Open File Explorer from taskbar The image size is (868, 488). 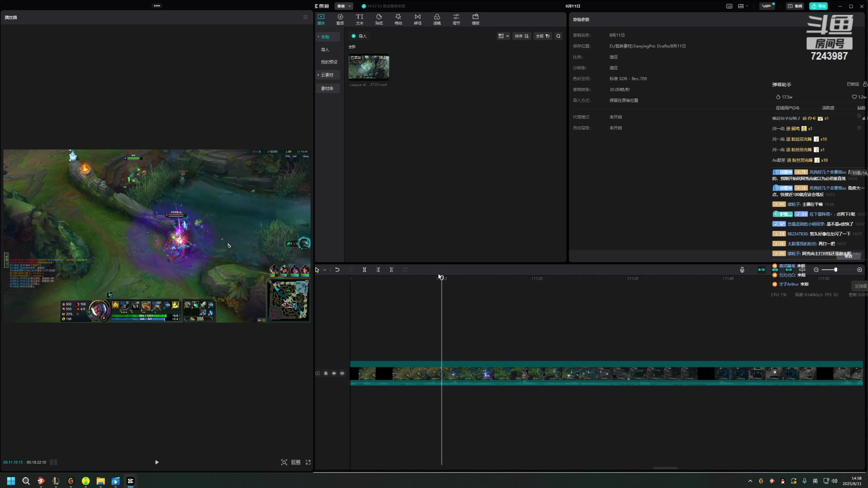pyautogui.click(x=100, y=481)
